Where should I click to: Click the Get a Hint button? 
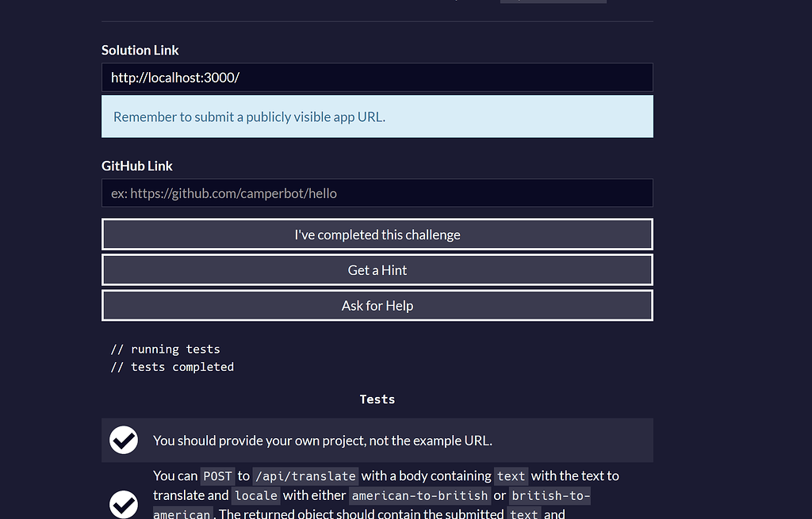pos(377,269)
